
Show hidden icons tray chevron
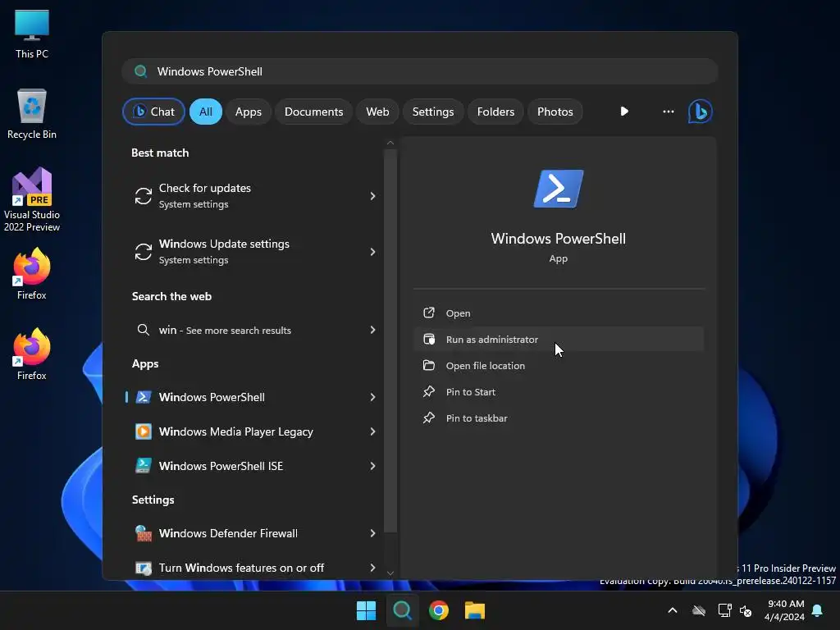pyautogui.click(x=673, y=610)
